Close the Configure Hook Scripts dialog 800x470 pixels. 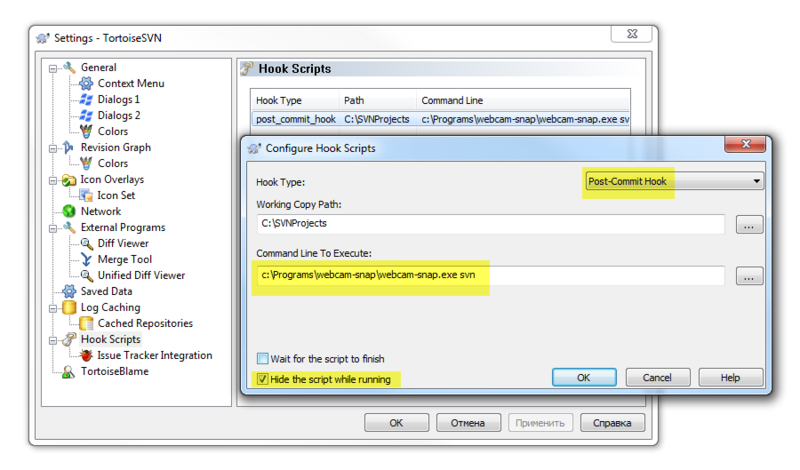point(745,144)
